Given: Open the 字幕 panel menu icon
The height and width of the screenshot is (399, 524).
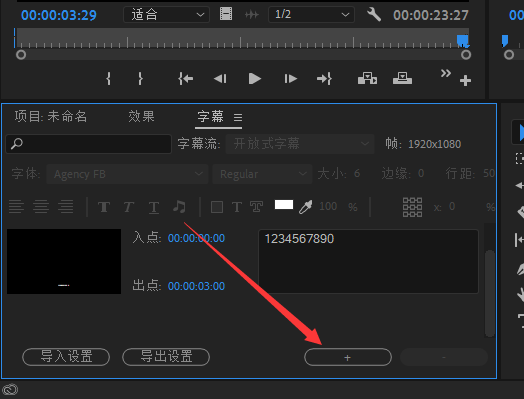Looking at the screenshot, I should point(238,118).
